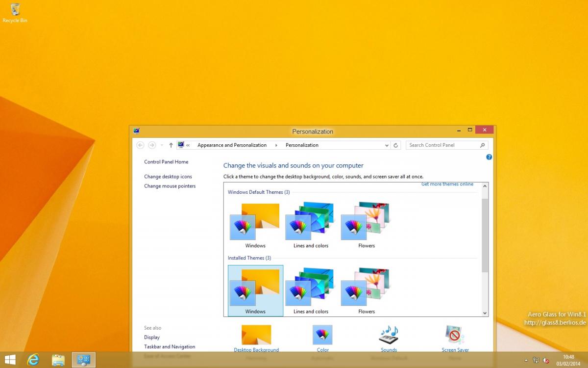The image size is (588, 368).
Task: Click the Personalization window title icon
Action: [x=136, y=131]
